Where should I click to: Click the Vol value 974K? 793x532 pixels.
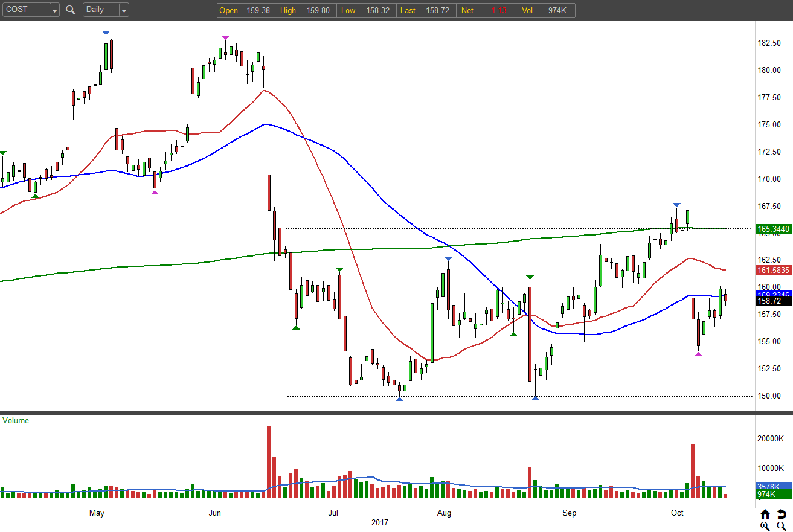[x=557, y=10]
